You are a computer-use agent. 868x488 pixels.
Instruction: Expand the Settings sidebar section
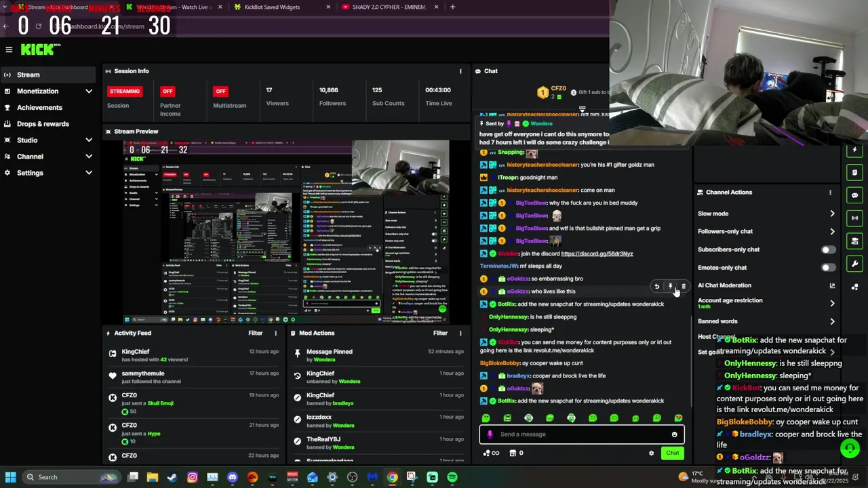pos(89,173)
